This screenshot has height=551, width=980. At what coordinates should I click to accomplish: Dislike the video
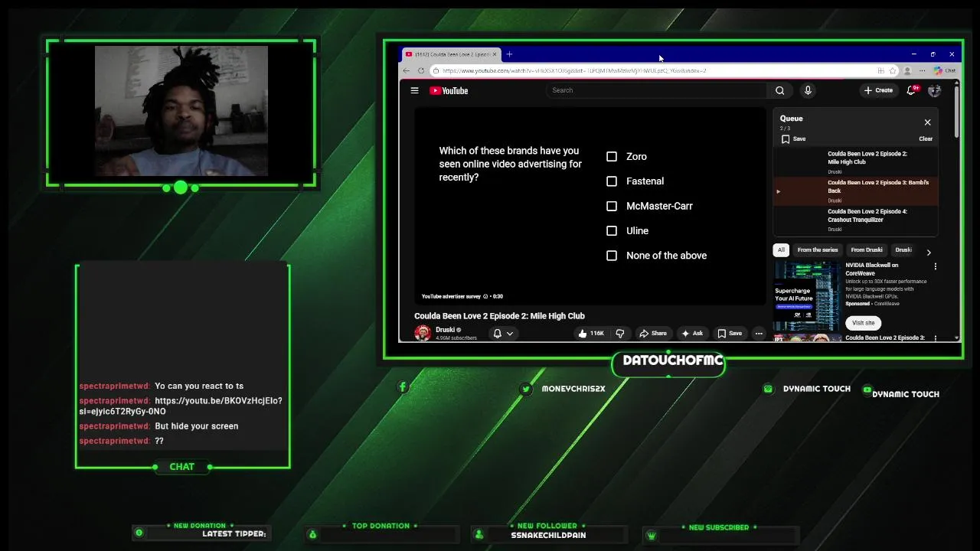pos(620,334)
